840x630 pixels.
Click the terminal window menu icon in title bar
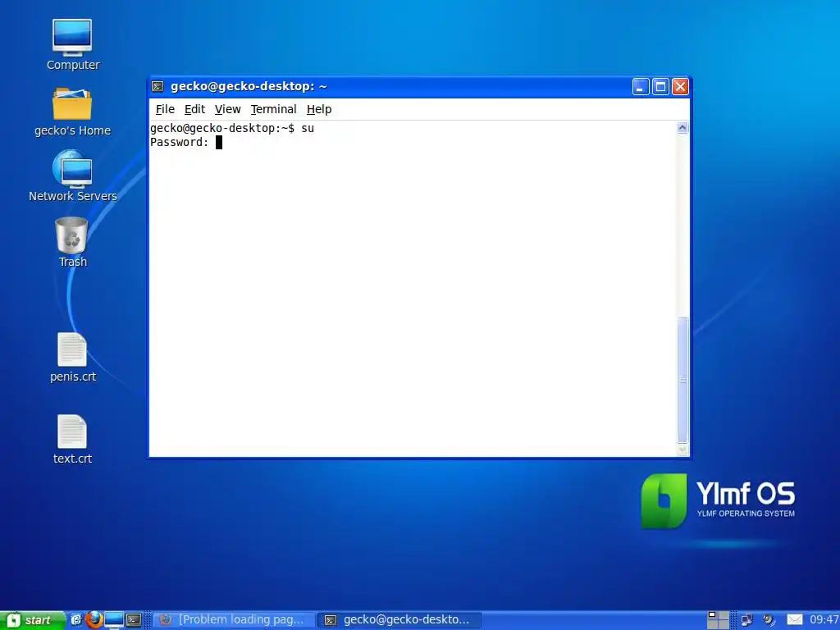click(157, 86)
